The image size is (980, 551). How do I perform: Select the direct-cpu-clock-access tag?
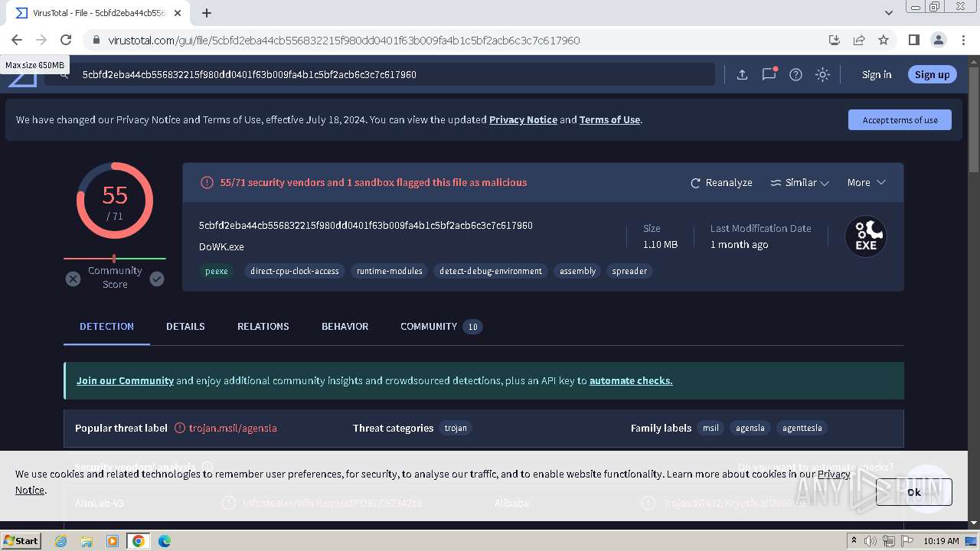pos(295,271)
